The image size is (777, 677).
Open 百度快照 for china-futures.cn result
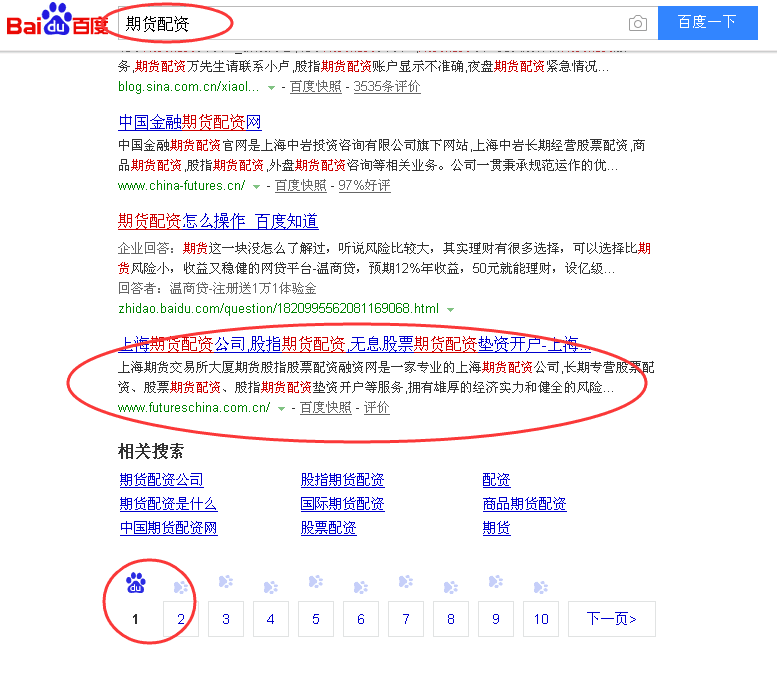(301, 186)
